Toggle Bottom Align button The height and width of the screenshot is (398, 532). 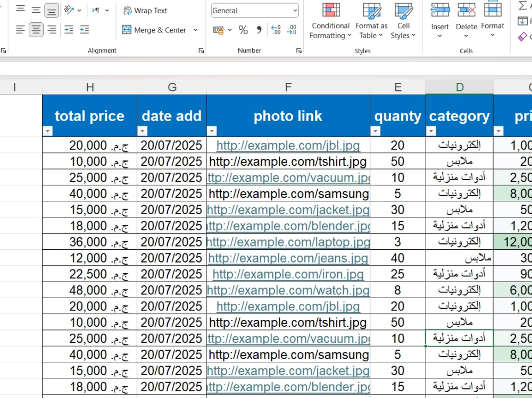(x=52, y=11)
